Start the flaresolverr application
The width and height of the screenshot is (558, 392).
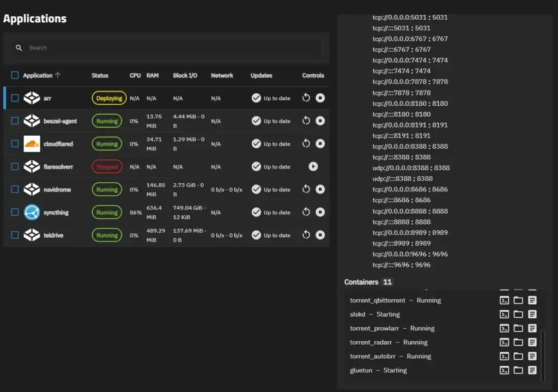(313, 166)
